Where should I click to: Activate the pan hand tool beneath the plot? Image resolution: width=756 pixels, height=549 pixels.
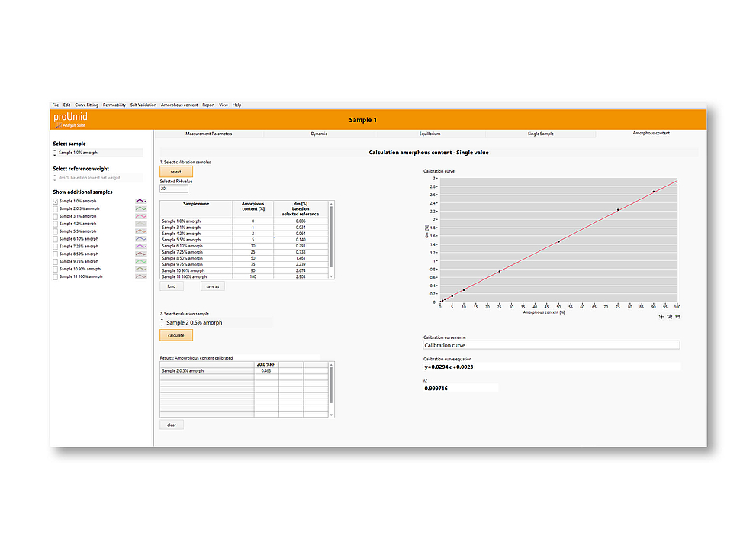click(678, 316)
